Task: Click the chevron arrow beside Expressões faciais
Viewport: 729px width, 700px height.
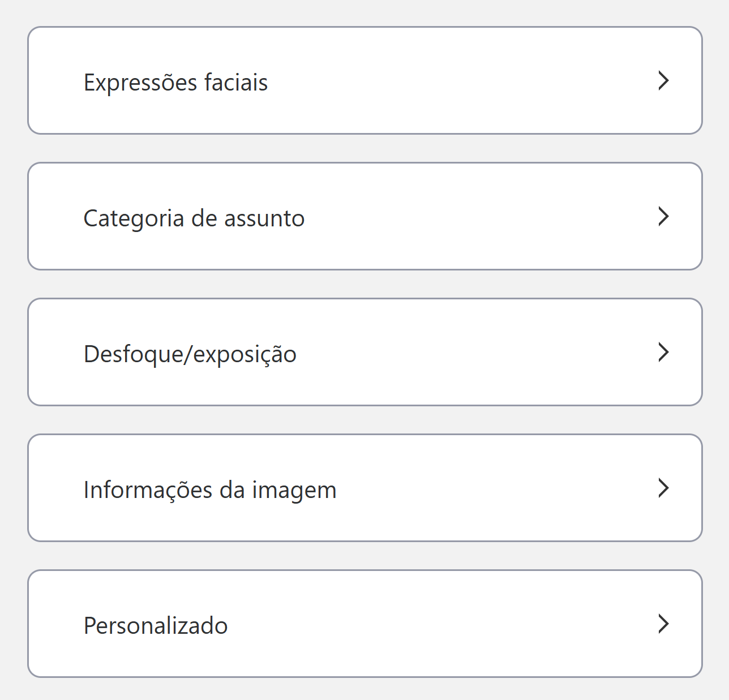Action: tap(663, 80)
